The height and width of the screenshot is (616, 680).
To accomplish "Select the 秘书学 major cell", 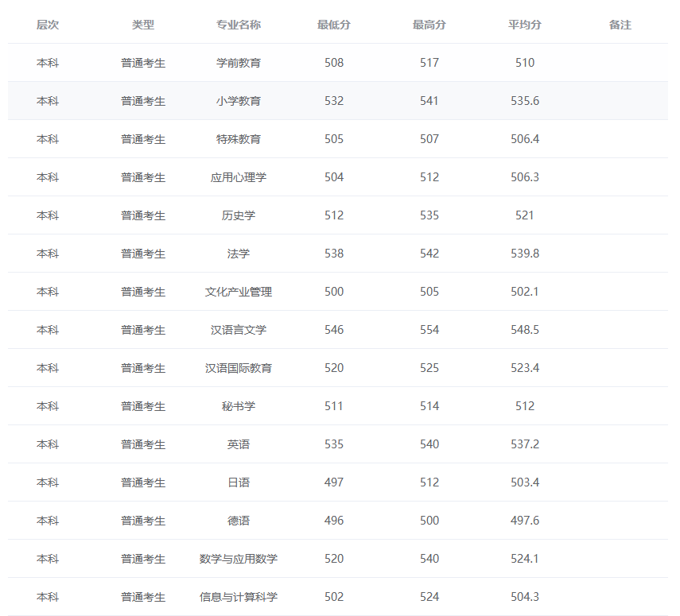I will pyautogui.click(x=239, y=406).
